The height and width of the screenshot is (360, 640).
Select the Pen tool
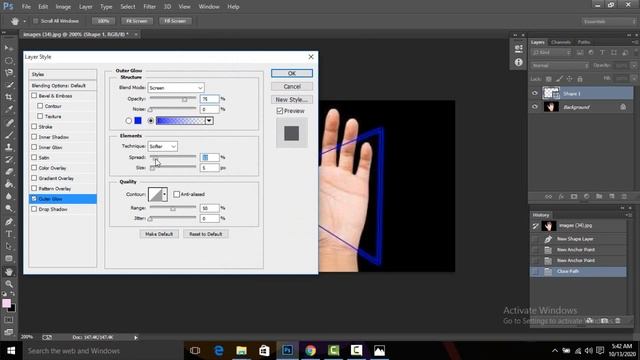point(9,222)
